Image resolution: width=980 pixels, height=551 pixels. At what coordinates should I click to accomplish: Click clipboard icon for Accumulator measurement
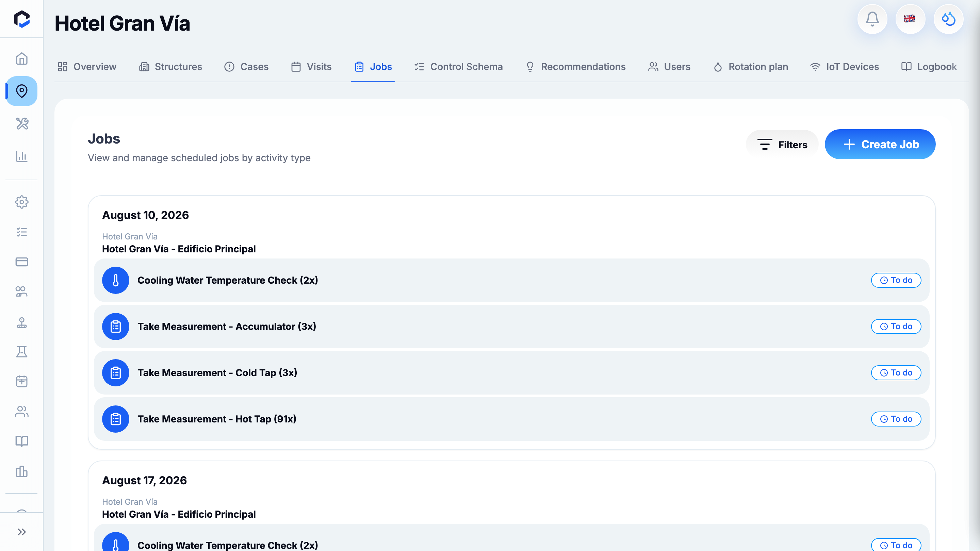pos(116,327)
